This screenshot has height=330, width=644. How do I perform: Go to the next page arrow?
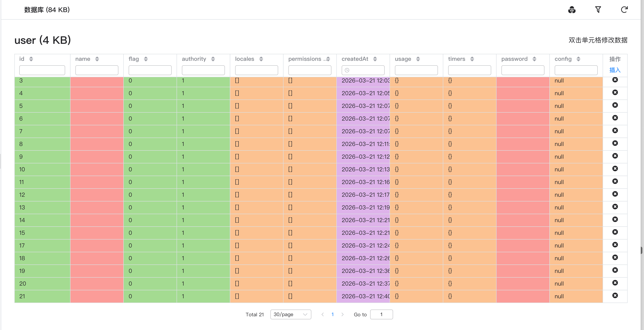(342, 314)
